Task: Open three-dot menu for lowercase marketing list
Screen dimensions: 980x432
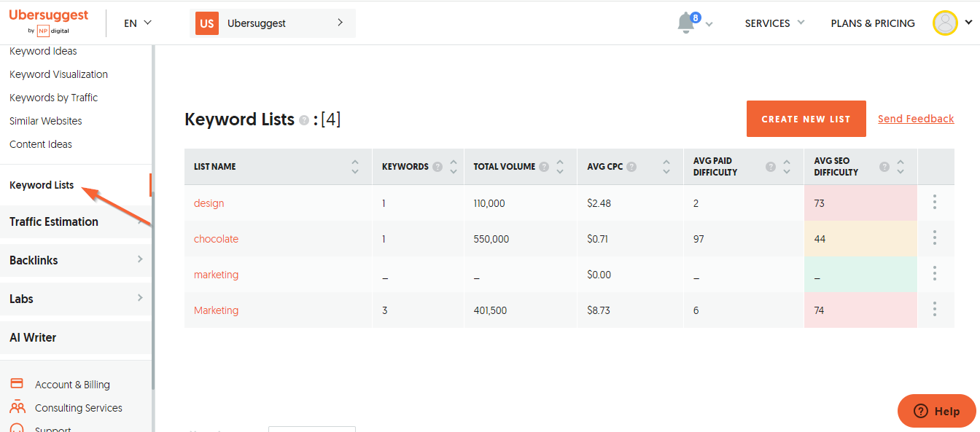Action: tap(935, 274)
